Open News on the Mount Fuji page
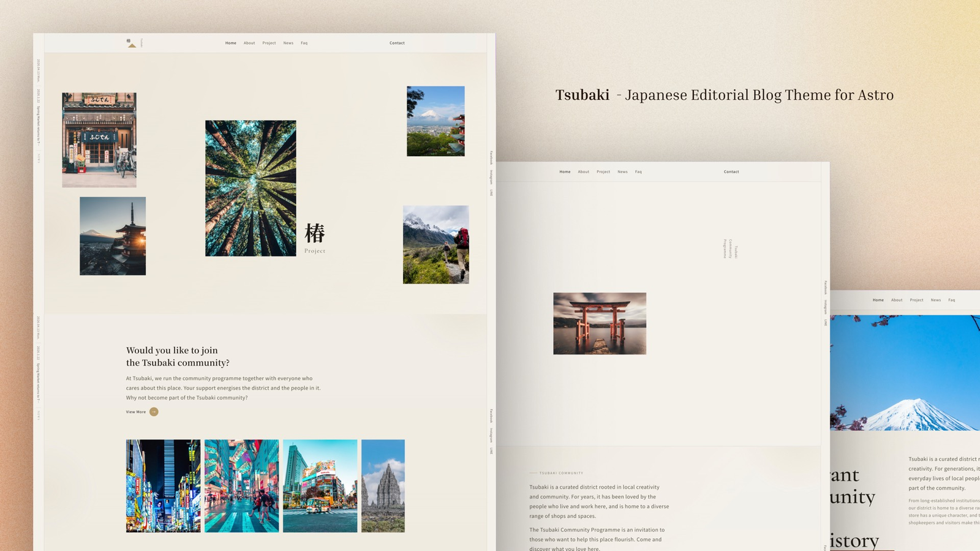Screen dimensions: 980x551 [936, 300]
